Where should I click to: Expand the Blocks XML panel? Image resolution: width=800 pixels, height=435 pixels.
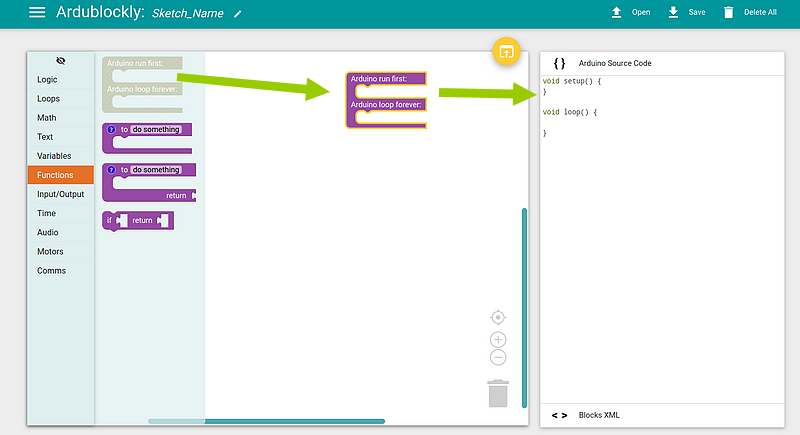[x=662, y=415]
